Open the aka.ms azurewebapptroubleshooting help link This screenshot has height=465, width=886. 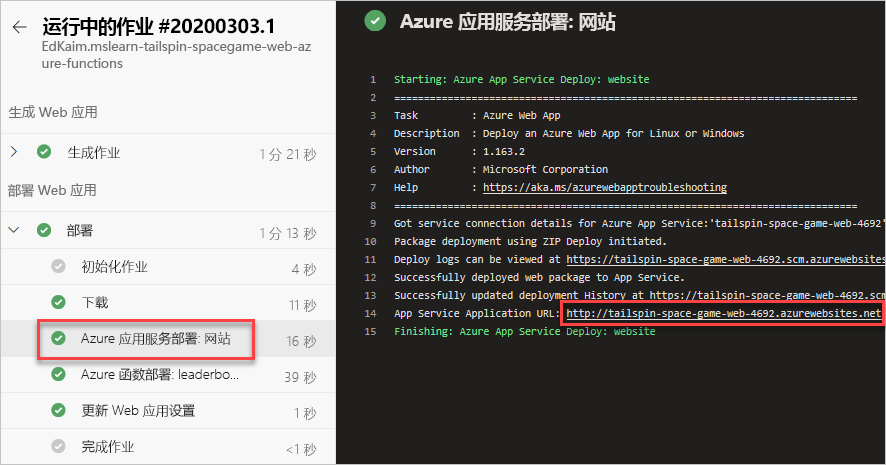coord(605,188)
